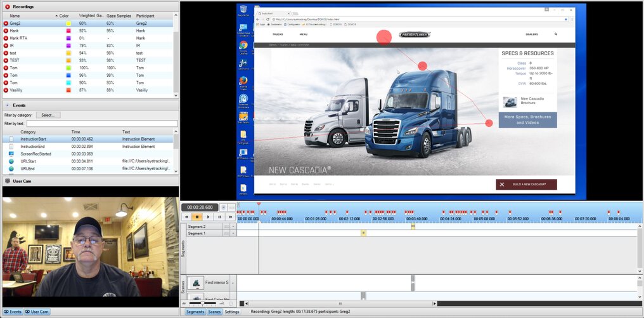Toggle the User Cam panel visibility

pos(37,312)
